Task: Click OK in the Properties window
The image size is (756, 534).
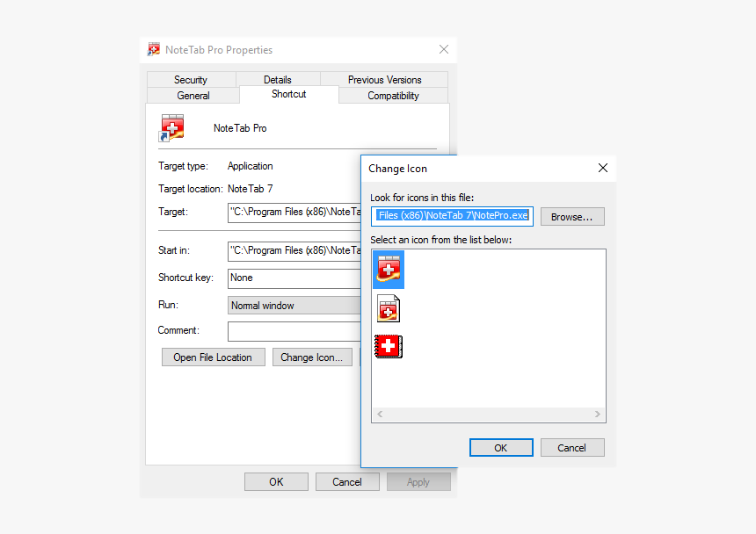Action: 276,482
